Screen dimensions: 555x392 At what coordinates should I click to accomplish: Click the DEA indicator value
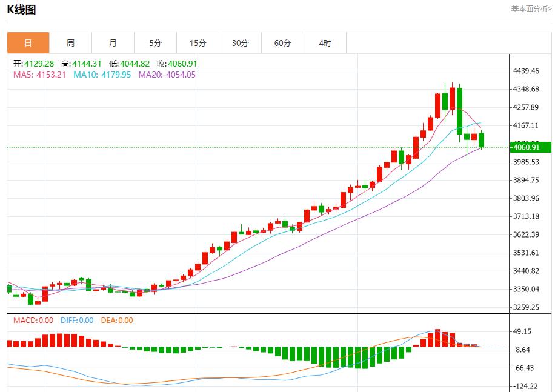118,321
